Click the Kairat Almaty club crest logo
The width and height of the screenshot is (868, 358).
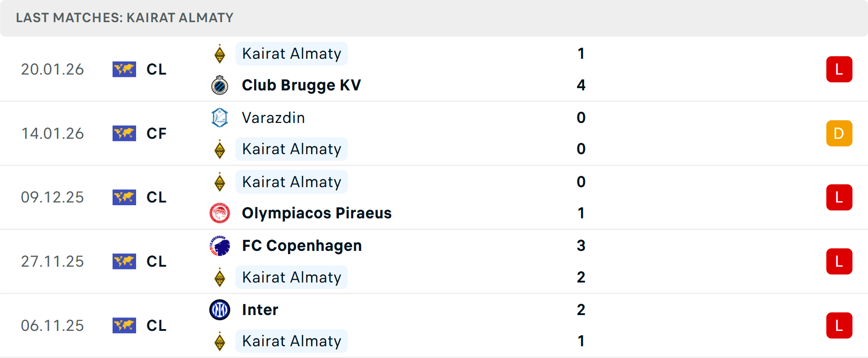tap(220, 53)
